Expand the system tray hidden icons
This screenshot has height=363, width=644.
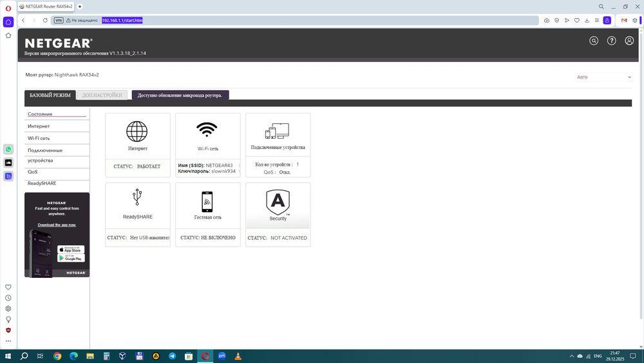pos(571,356)
